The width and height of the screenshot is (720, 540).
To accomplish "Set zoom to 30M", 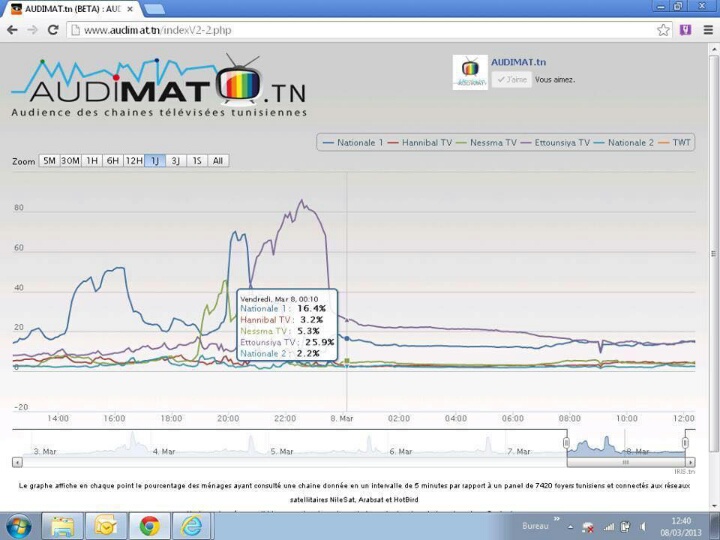I will pyautogui.click(x=70, y=161).
